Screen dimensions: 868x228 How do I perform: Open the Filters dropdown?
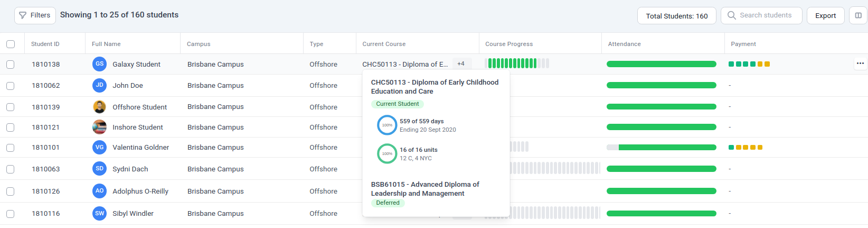[35, 15]
